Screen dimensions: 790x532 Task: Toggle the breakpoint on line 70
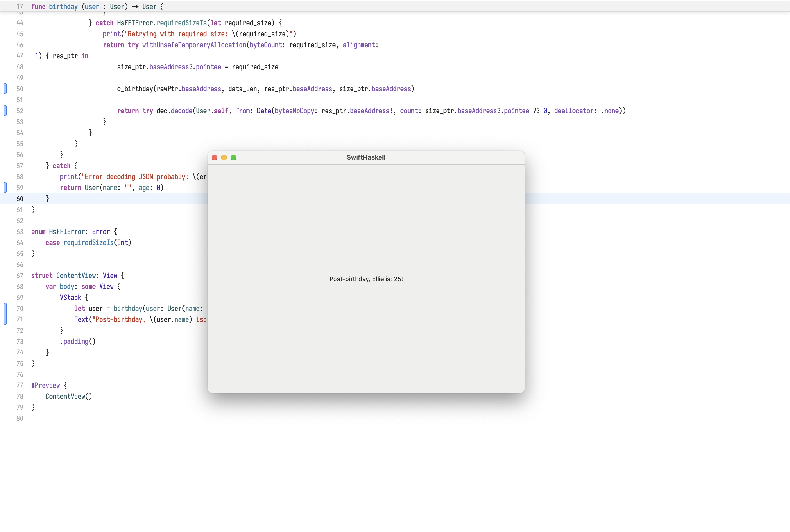[5, 309]
